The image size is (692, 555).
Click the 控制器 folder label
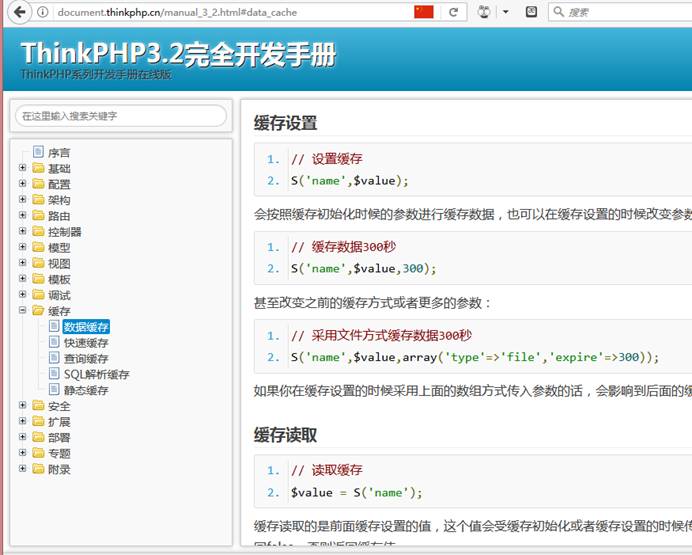pos(65,232)
